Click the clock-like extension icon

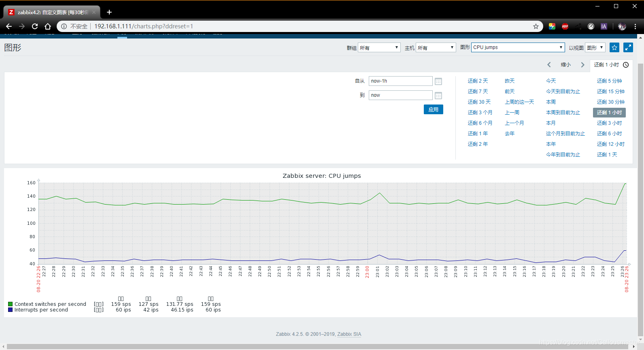pyautogui.click(x=591, y=26)
